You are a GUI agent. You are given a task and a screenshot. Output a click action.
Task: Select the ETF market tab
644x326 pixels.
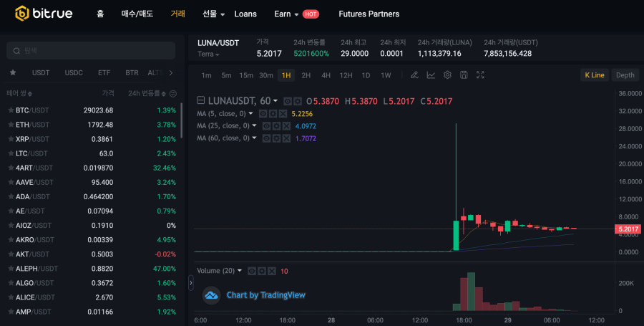[104, 73]
